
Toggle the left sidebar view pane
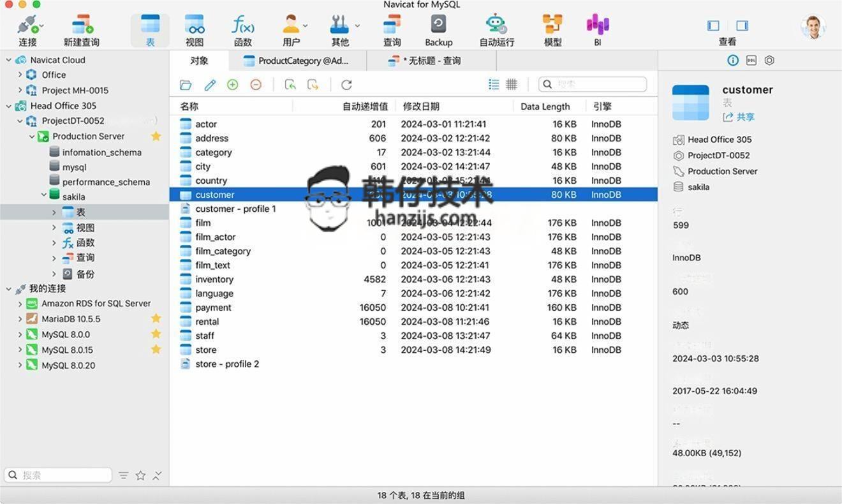(x=713, y=26)
